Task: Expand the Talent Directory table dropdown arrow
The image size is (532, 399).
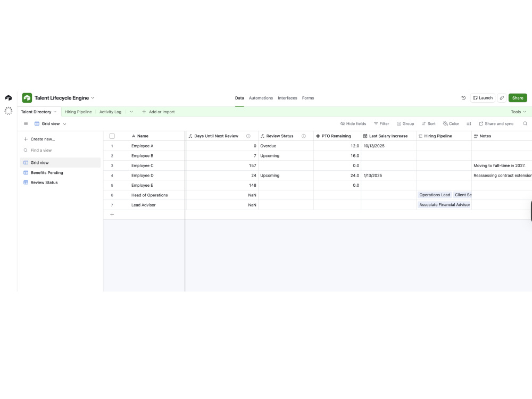Action: coord(55,112)
